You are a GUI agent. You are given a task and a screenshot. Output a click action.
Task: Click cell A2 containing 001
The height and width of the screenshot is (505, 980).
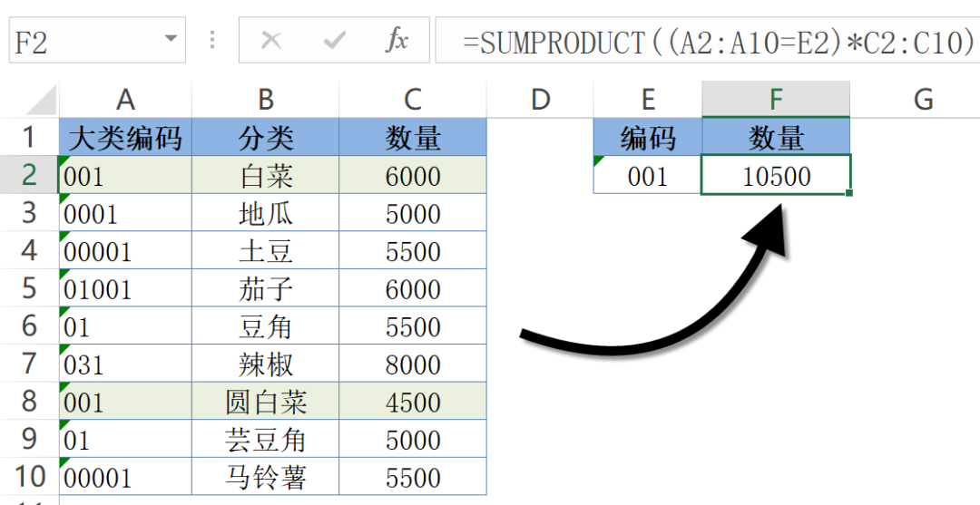click(x=125, y=175)
